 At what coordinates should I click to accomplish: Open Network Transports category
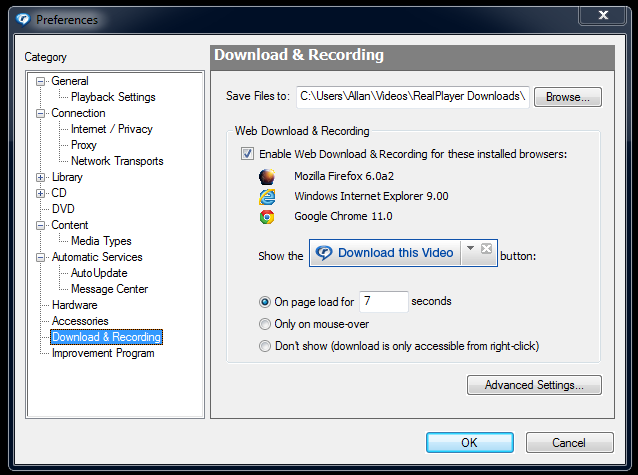[117, 161]
